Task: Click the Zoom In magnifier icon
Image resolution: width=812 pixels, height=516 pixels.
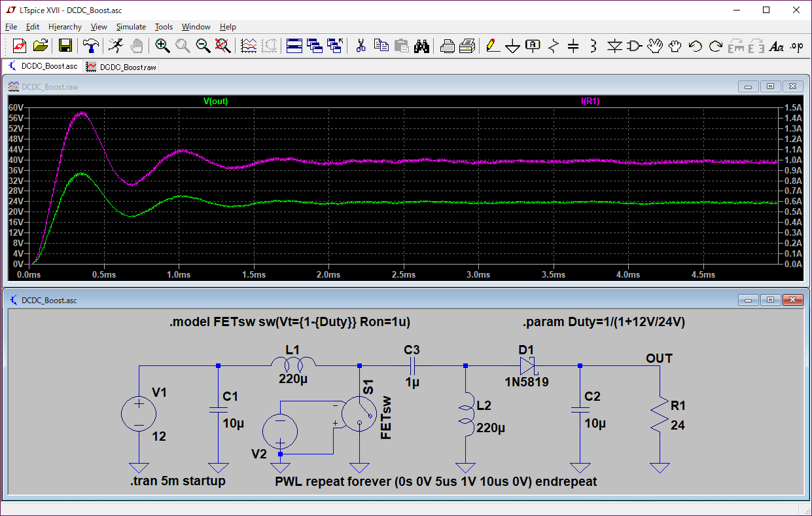Action: pos(162,46)
